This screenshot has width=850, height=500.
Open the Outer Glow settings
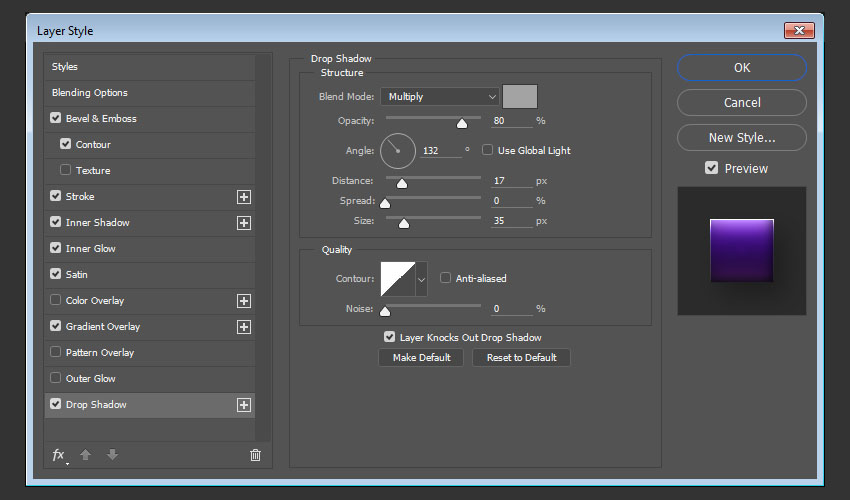90,379
